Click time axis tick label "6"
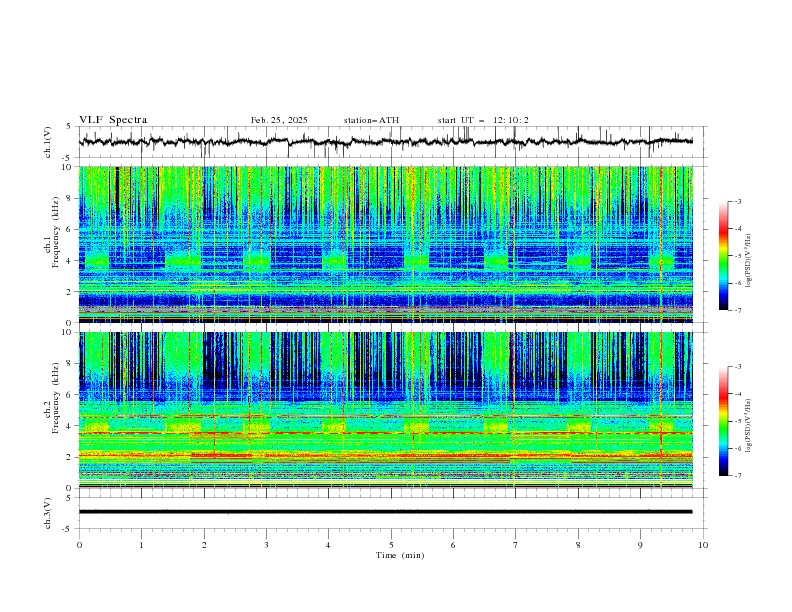Screen dimensions: 792x612 pyautogui.click(x=453, y=545)
